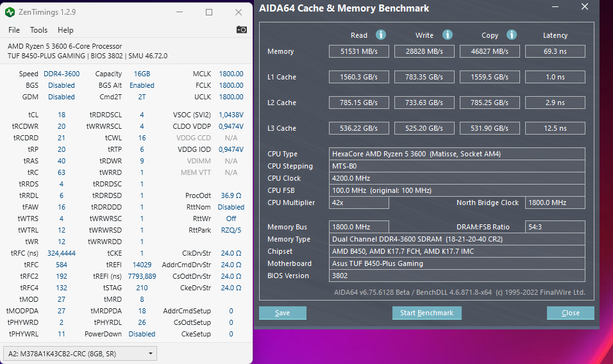
Task: Click the PowerDown value Disabled
Action: [x=142, y=334]
